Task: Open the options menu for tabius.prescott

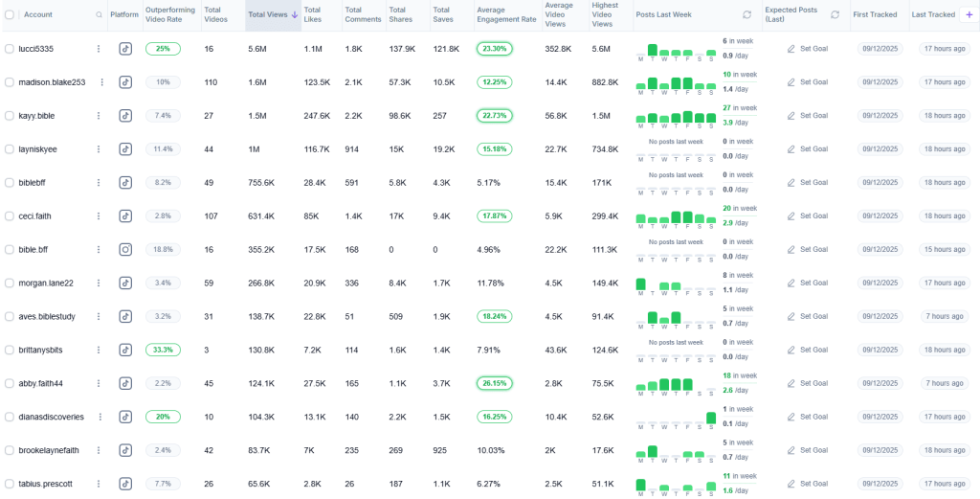Action: click(98, 484)
